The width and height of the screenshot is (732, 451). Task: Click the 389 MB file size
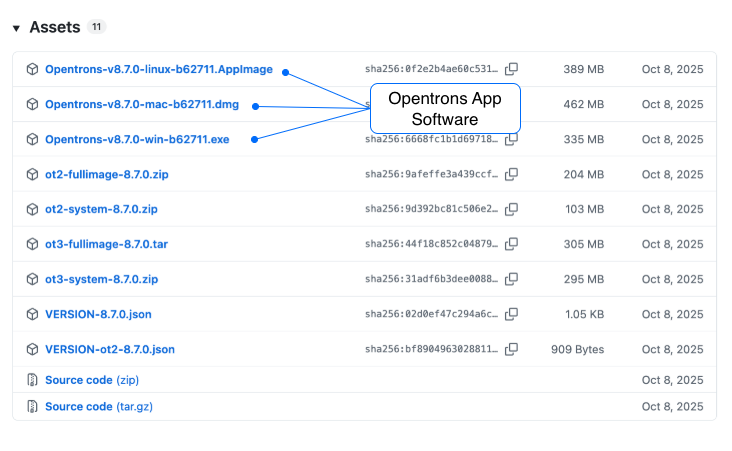tap(584, 69)
